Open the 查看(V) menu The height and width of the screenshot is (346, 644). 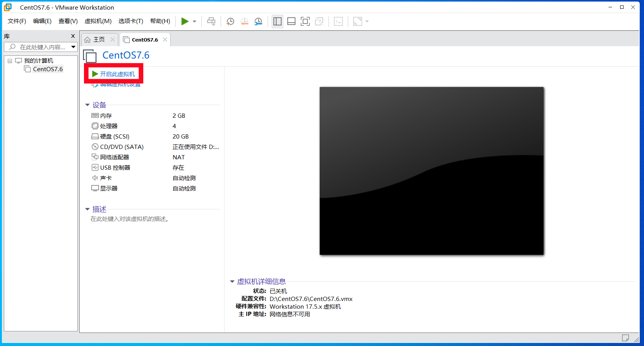(68, 21)
